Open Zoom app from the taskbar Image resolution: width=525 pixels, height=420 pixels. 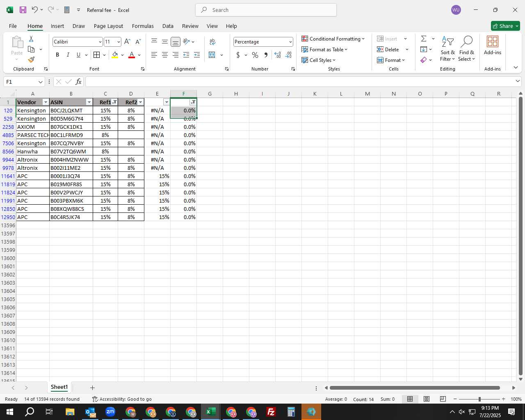110,412
